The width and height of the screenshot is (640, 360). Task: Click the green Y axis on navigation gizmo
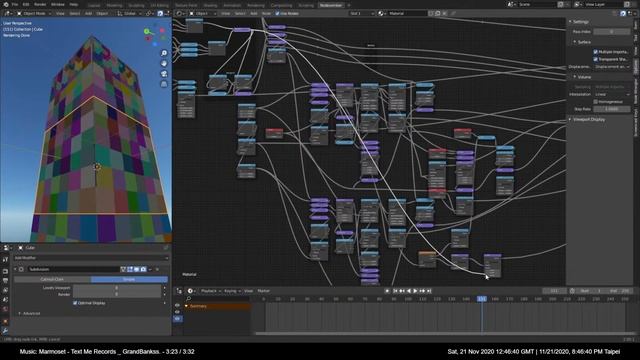click(x=147, y=31)
